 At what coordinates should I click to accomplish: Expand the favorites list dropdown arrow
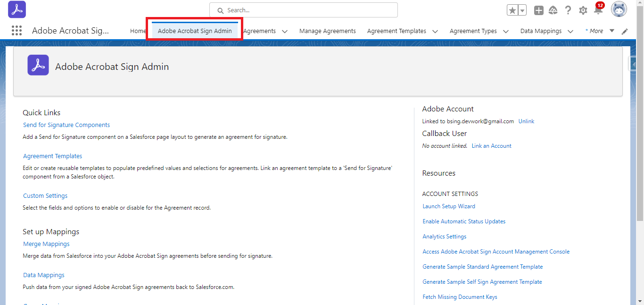(521, 9)
